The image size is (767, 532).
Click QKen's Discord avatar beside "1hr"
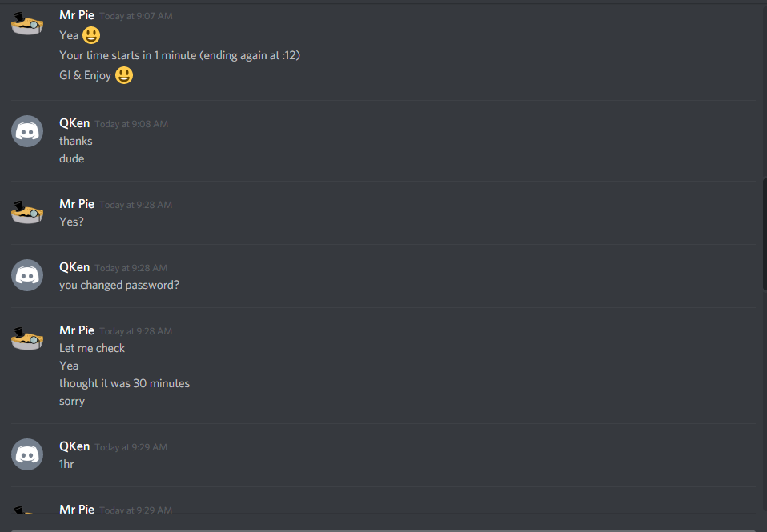(27, 454)
